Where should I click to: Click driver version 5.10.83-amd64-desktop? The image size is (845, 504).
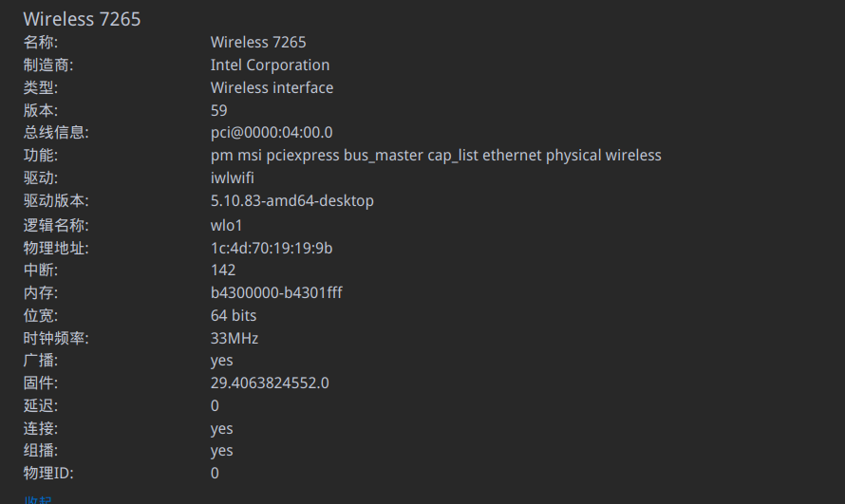click(291, 201)
